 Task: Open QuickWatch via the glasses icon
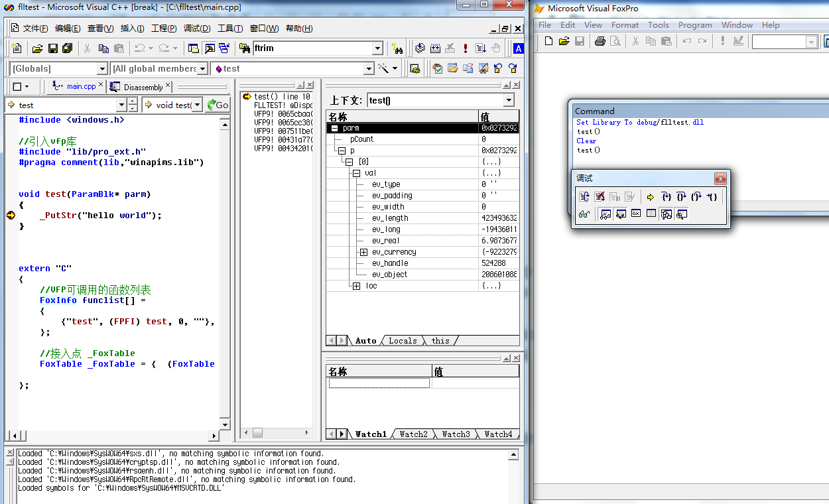coord(584,214)
